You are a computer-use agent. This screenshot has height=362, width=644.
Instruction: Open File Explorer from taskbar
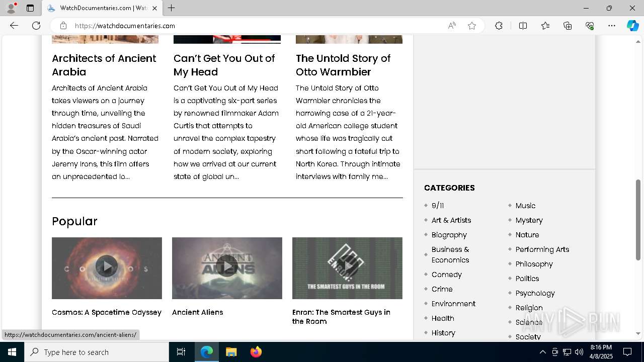(x=231, y=352)
